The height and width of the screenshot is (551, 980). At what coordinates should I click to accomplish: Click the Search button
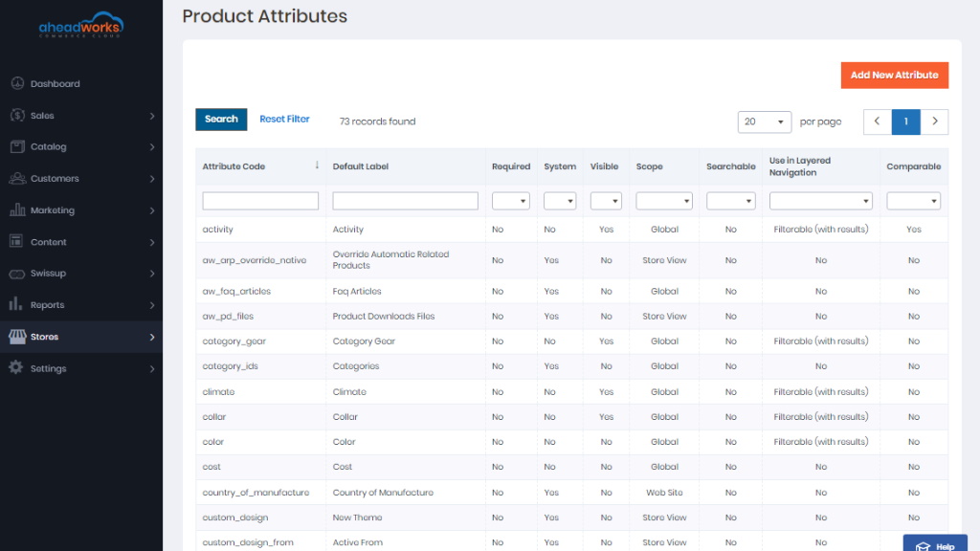coord(221,119)
